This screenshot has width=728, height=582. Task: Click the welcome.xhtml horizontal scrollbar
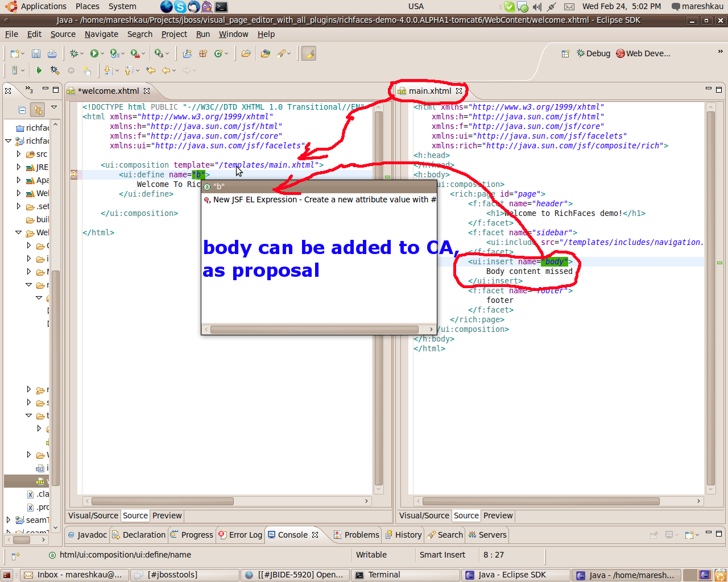coord(163,501)
